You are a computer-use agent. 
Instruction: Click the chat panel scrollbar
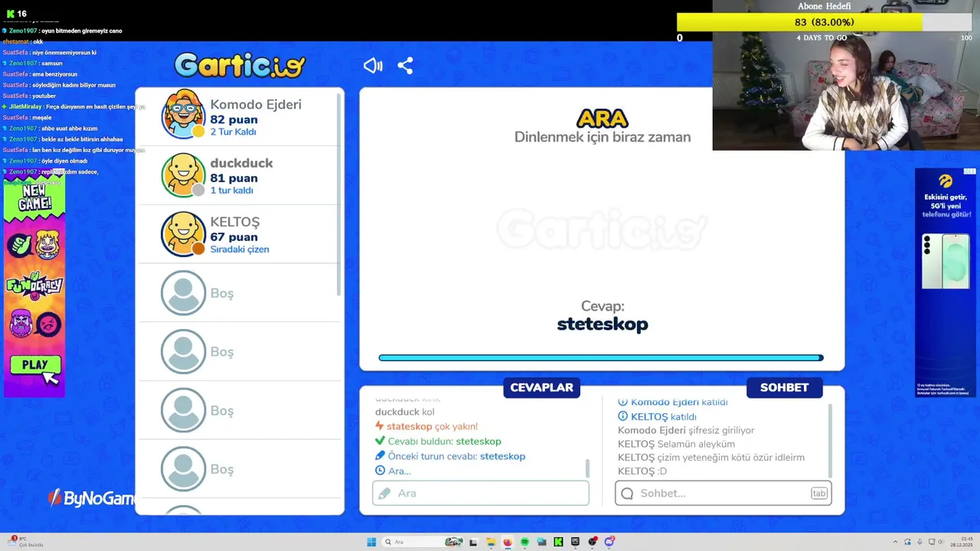coord(831,440)
